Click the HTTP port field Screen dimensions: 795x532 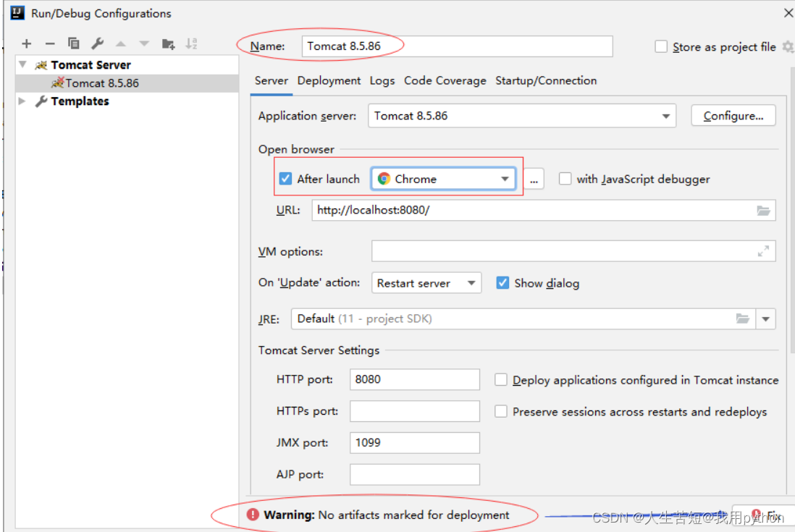414,379
